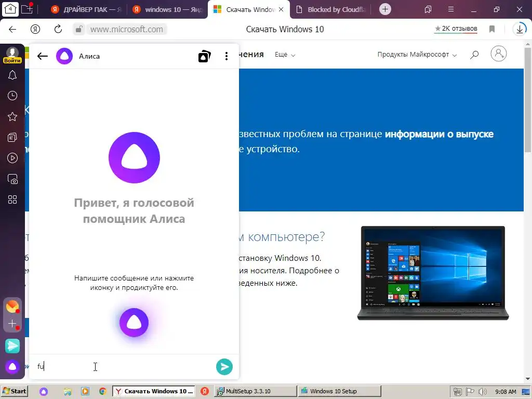Open media player taskbar shortcut
Image resolution: width=532 pixels, height=399 pixels.
tap(85, 392)
